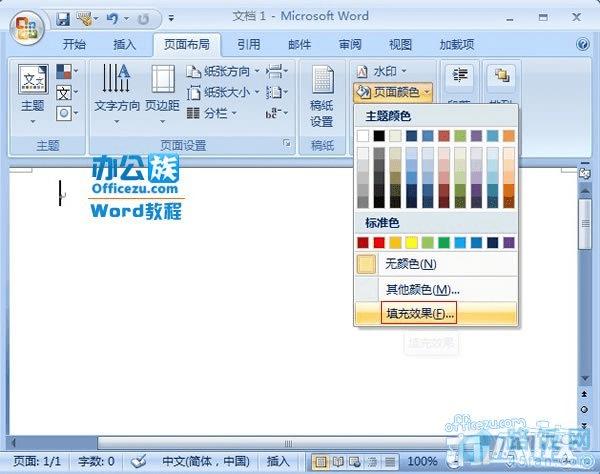Open Select Browse Object circle

(x=584, y=409)
